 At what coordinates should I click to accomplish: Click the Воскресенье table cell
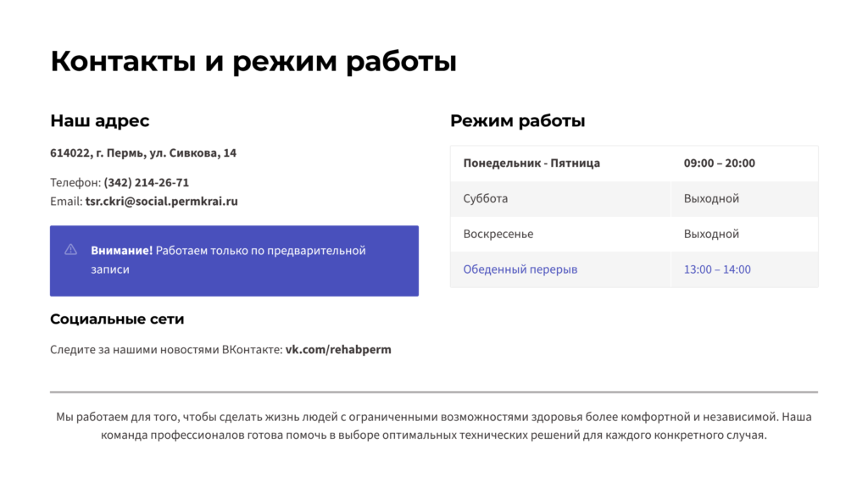pos(560,234)
